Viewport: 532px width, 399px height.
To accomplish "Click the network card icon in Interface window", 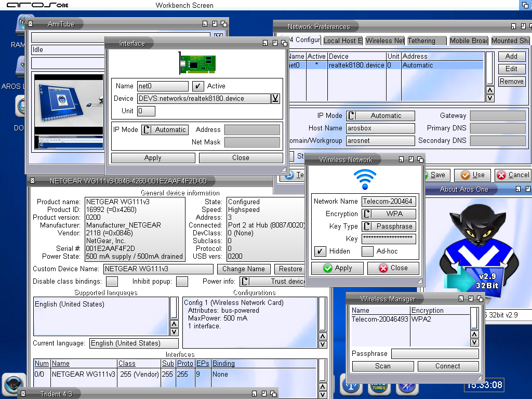I will tap(196, 63).
